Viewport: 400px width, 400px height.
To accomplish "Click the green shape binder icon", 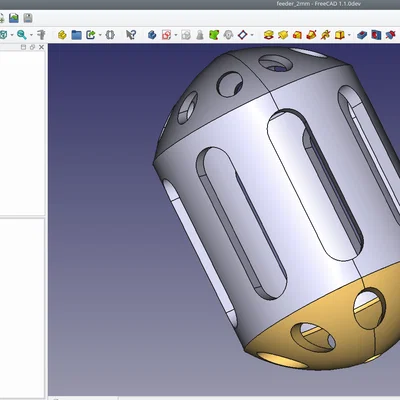I will coord(214,35).
